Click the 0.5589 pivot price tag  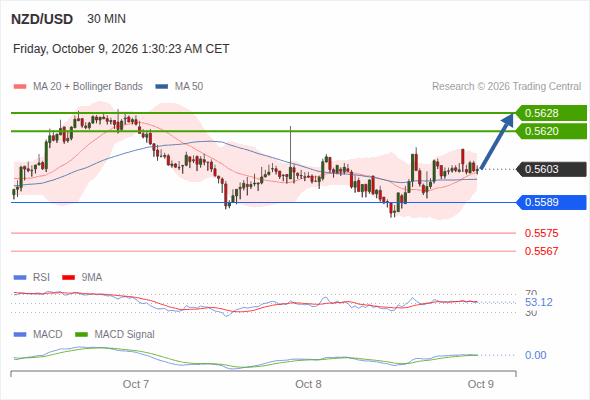coord(551,202)
